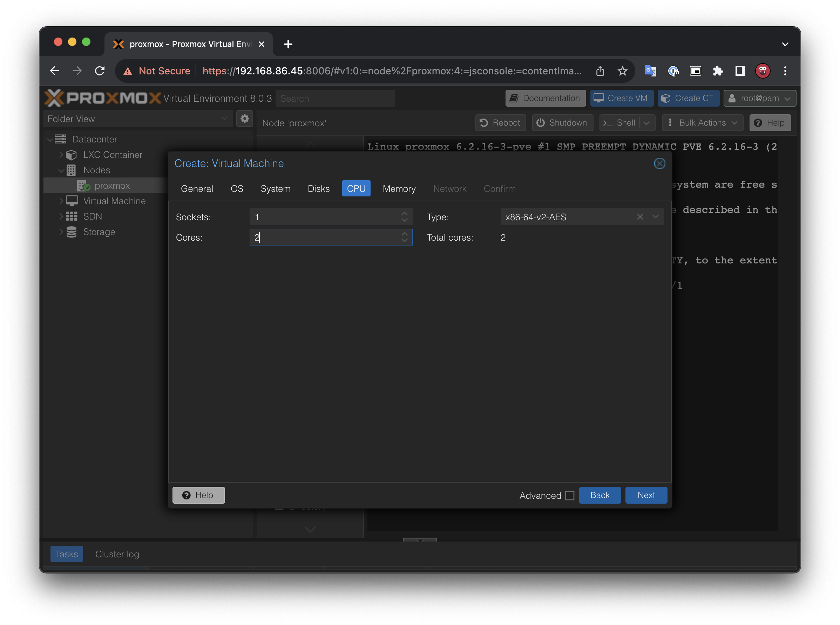Increase Sockets value with up arrow
Viewport: 840px width, 625px height.
404,214
